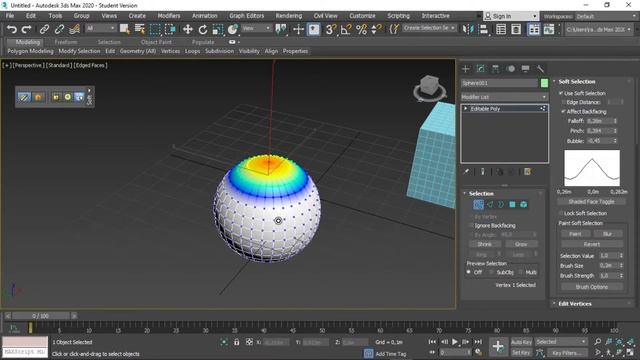The height and width of the screenshot is (360, 640).
Task: Open the Customize menu
Action: click(362, 16)
